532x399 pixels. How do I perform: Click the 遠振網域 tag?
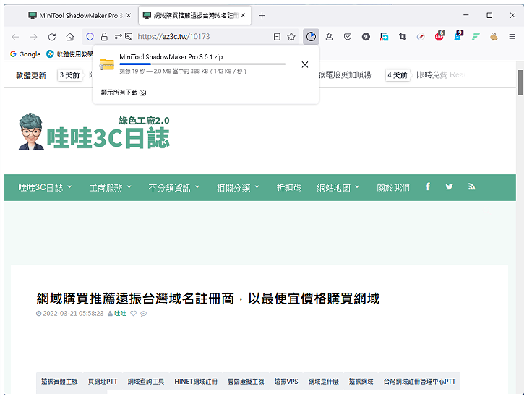tap(361, 382)
